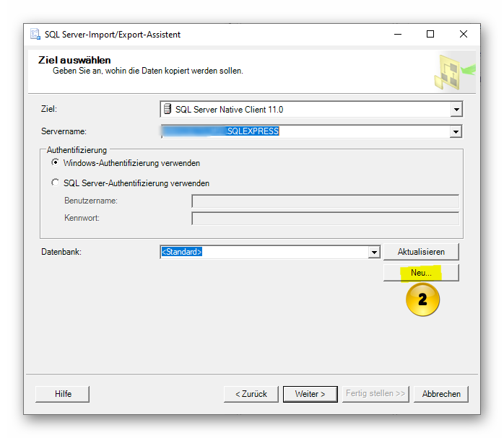Select SQL Server-Authentifizierung verwenden option

pos(55,183)
